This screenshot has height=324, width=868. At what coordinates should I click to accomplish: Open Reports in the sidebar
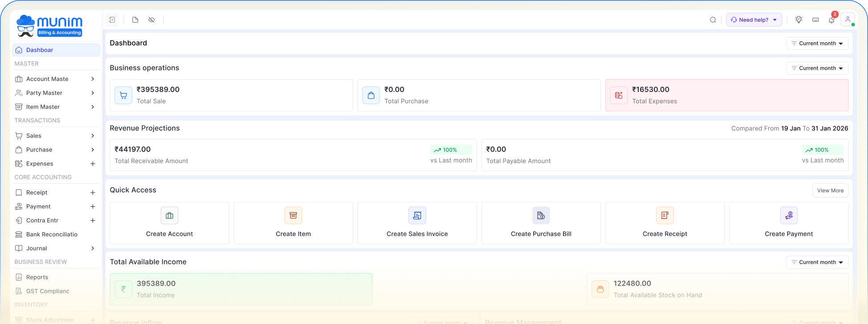(x=56, y=277)
